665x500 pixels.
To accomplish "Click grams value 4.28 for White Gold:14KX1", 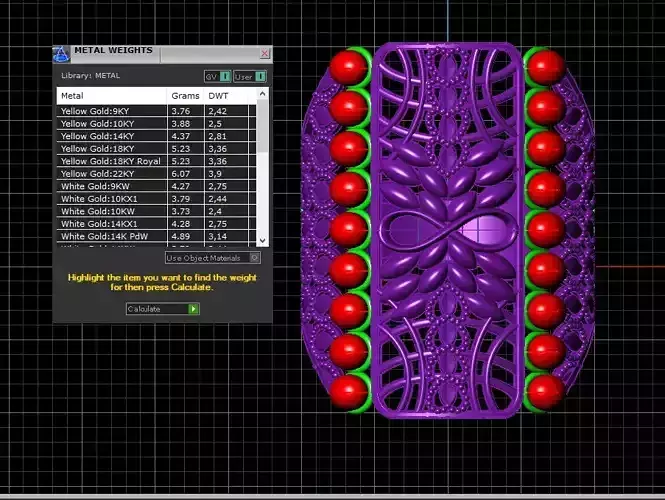I will point(181,224).
